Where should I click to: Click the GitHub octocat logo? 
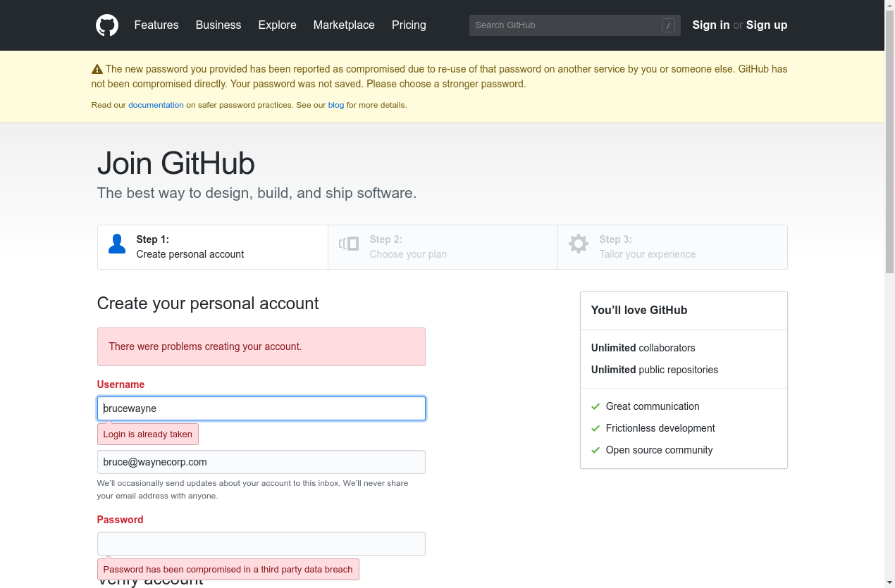click(x=107, y=25)
